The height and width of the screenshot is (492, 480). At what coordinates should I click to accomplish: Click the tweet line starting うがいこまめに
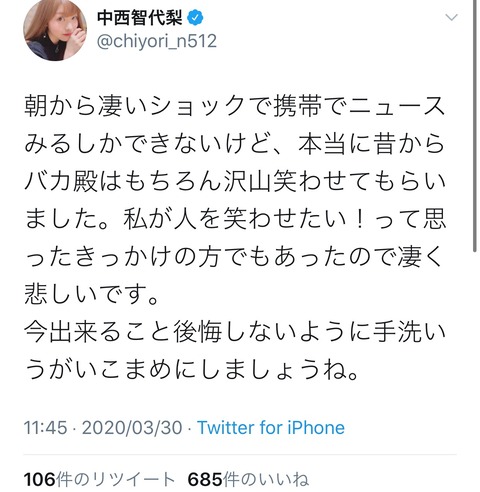coord(192,370)
